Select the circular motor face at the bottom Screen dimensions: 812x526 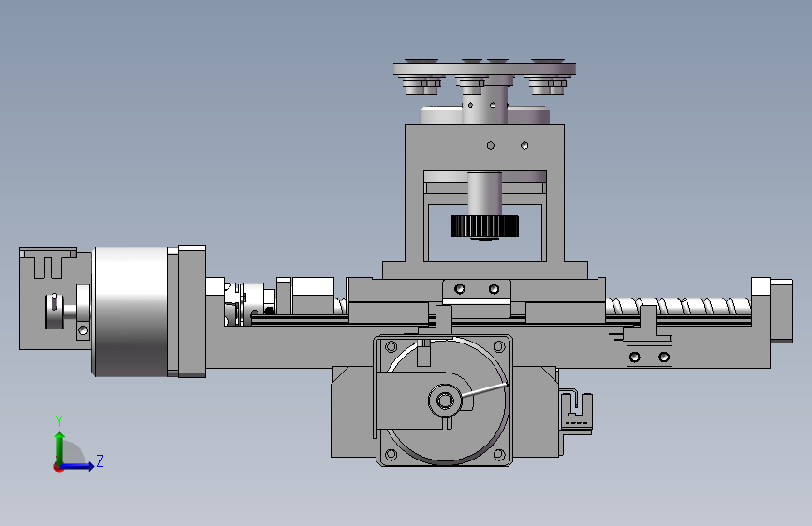click(x=448, y=402)
